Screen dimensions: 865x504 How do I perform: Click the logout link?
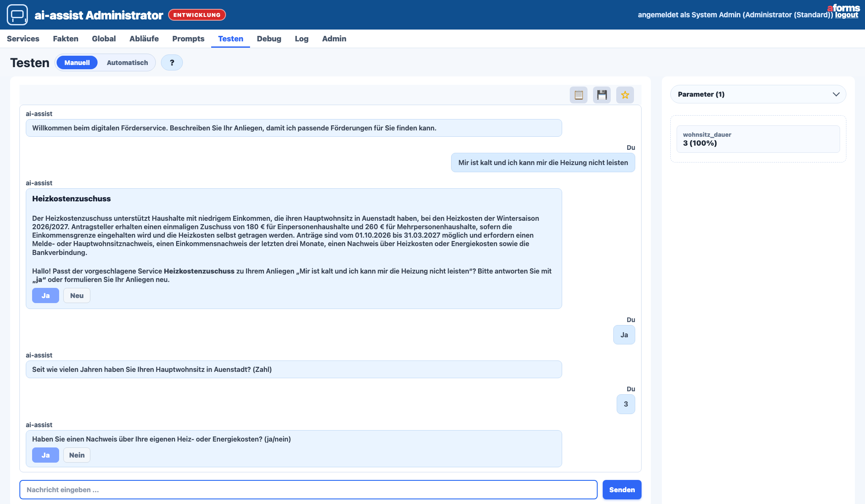pos(846,15)
